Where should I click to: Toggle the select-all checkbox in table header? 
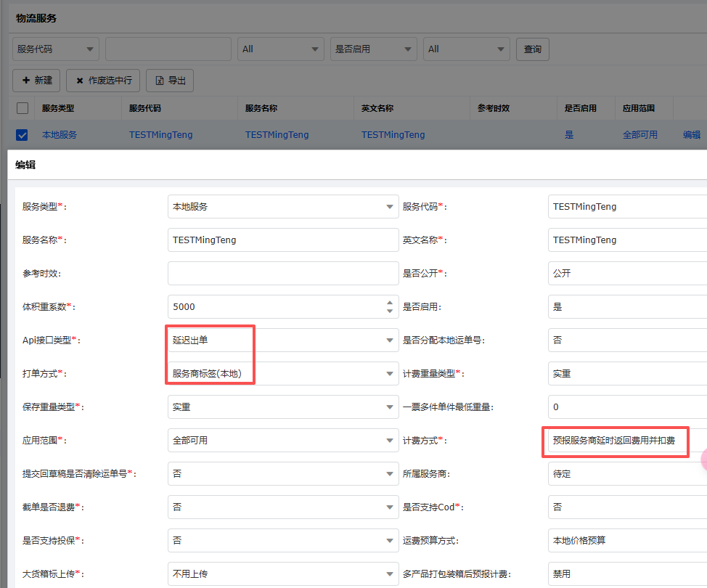(23, 108)
